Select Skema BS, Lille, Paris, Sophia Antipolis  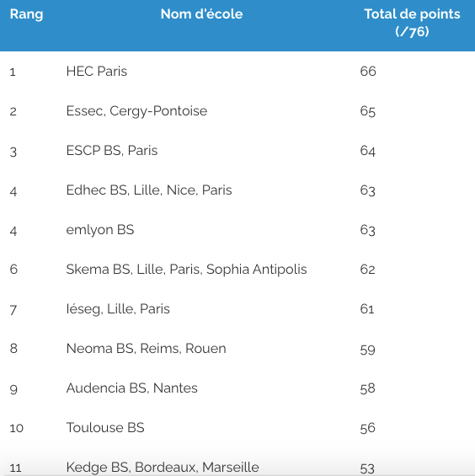[186, 270]
